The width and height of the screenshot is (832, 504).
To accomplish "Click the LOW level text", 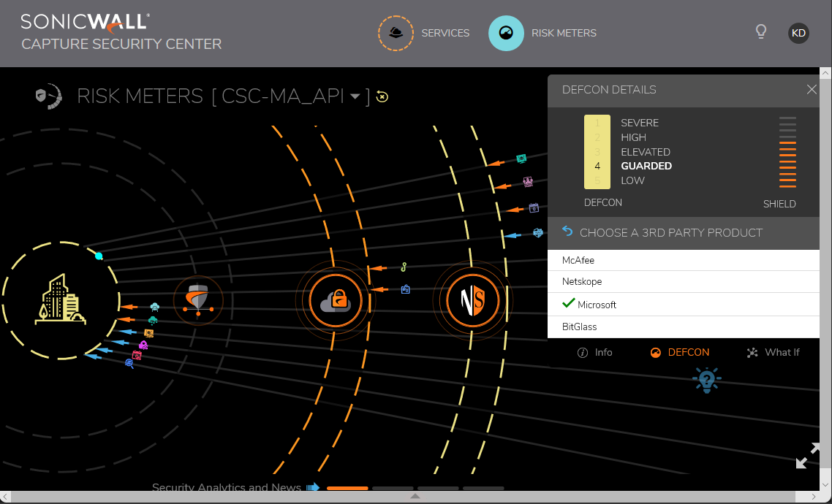I will (632, 180).
